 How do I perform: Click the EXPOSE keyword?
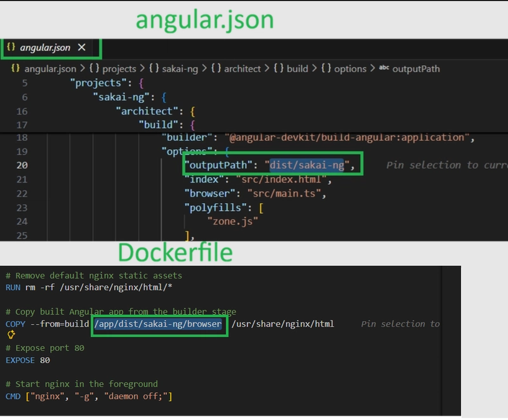tap(20, 360)
